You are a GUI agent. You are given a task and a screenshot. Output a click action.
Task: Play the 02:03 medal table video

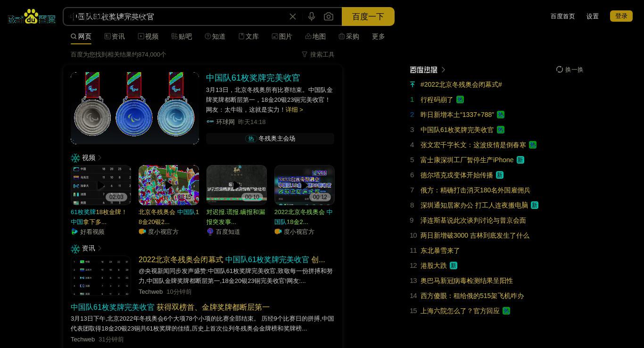pos(101,185)
